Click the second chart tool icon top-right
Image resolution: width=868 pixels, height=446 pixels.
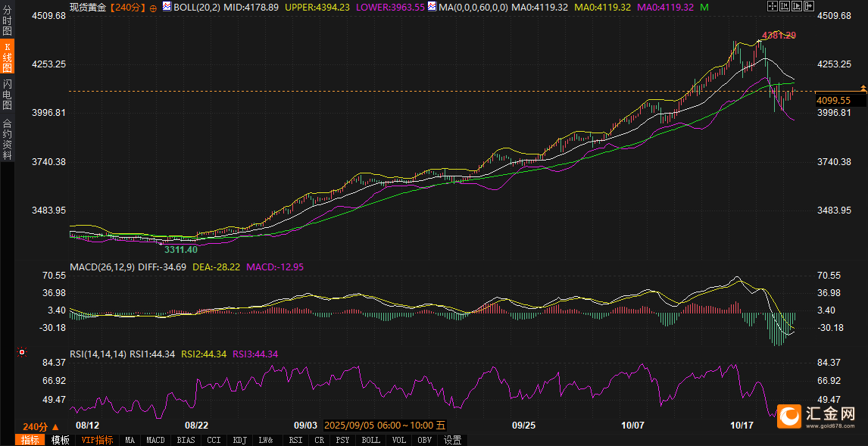[783, 7]
